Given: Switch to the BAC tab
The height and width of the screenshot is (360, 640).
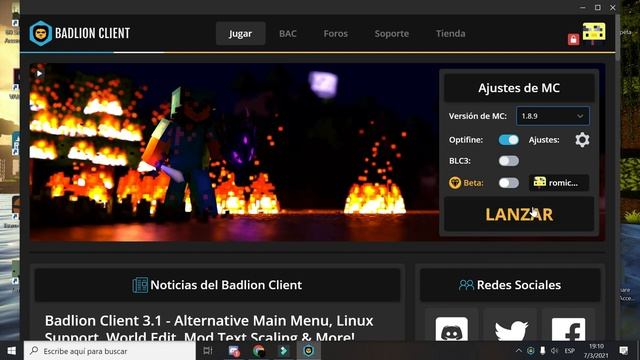Looking at the screenshot, I should (x=288, y=33).
